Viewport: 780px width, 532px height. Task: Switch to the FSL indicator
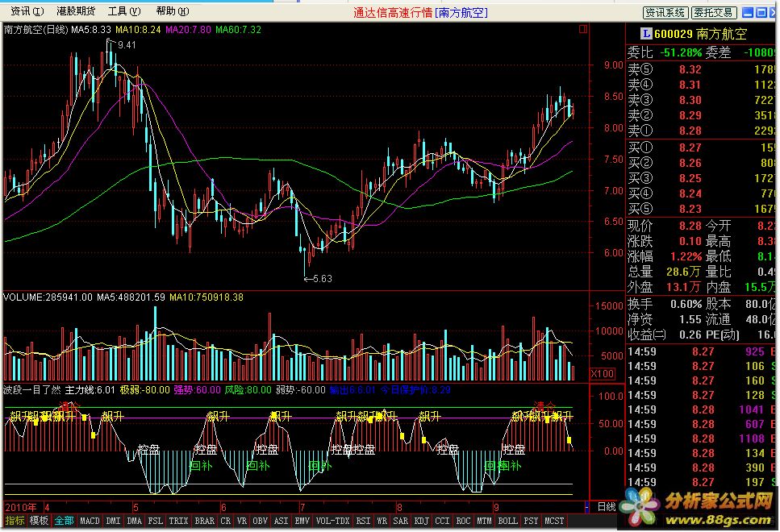155,521
